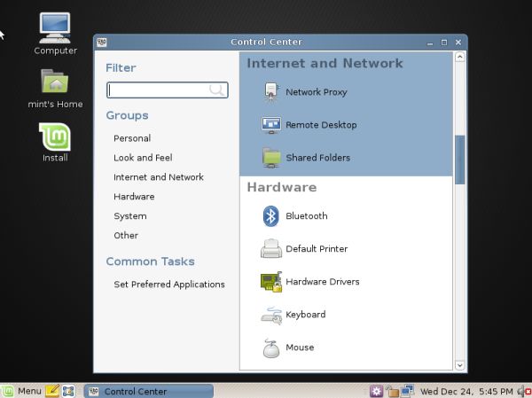Open Set Preferred Applications task
The image size is (532, 398).
tap(169, 284)
